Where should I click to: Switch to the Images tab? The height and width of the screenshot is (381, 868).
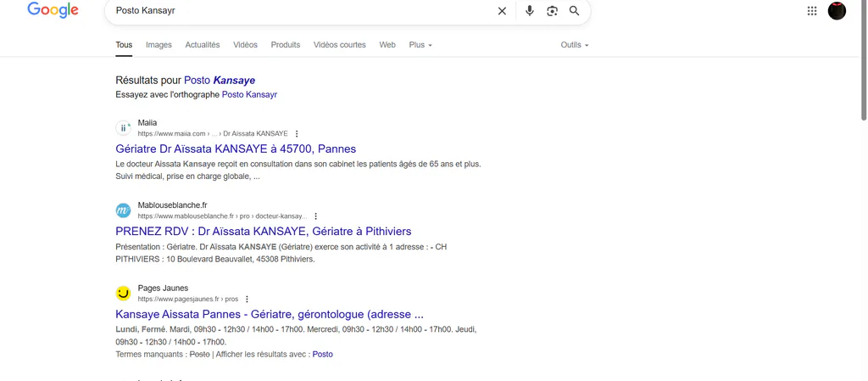coord(159,45)
